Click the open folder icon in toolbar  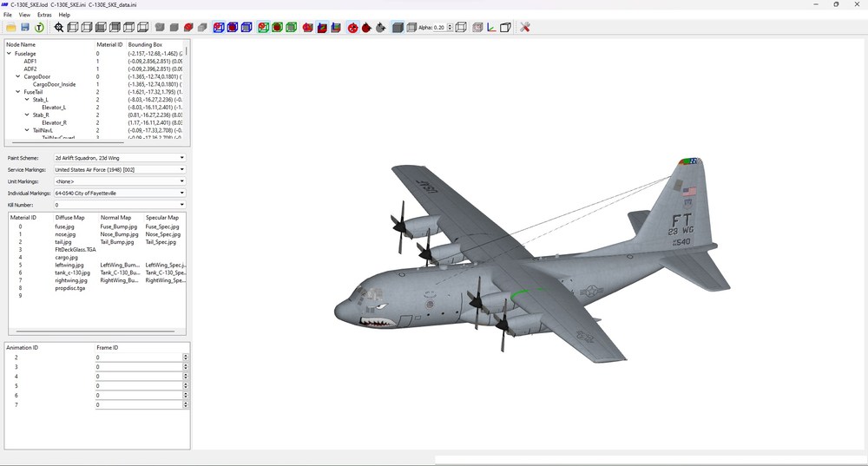11,27
